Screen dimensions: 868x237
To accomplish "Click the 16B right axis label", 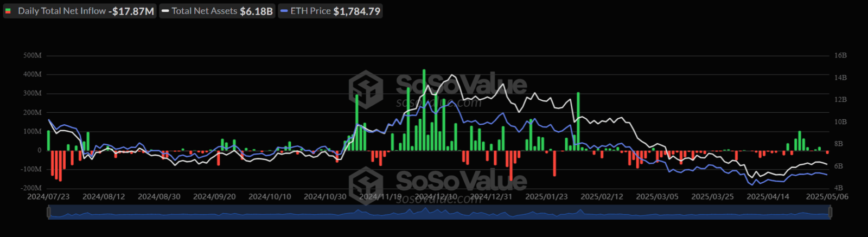I will click(x=840, y=55).
